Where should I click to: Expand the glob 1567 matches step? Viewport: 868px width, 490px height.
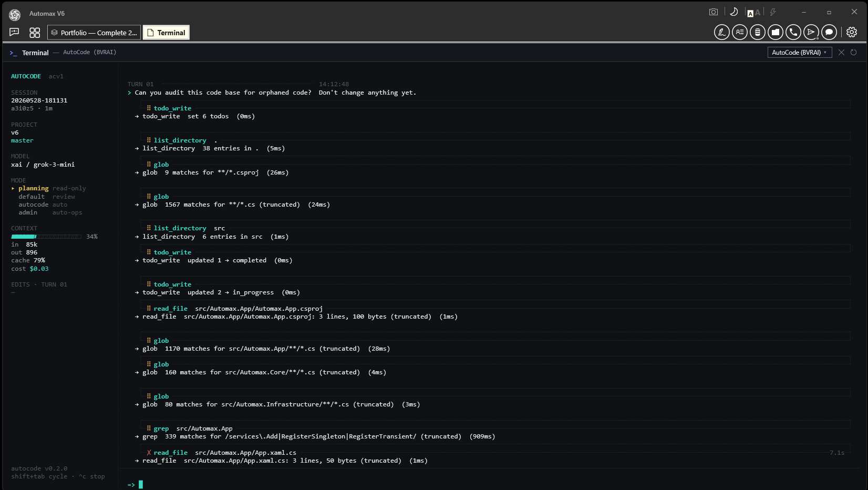[x=495, y=197]
